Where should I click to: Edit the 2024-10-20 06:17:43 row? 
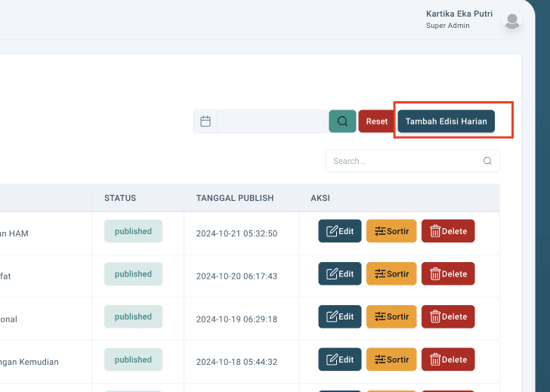click(x=339, y=274)
